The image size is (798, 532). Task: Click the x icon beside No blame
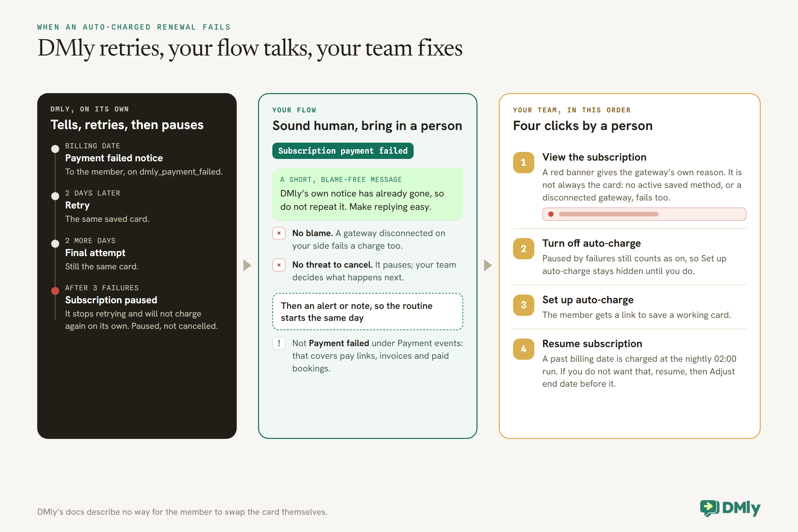tap(279, 233)
